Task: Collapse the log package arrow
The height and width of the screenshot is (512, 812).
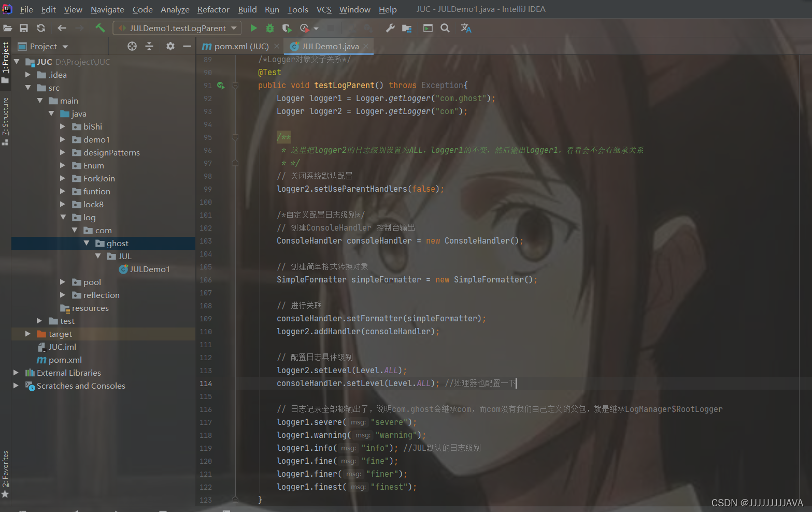Action: tap(63, 217)
